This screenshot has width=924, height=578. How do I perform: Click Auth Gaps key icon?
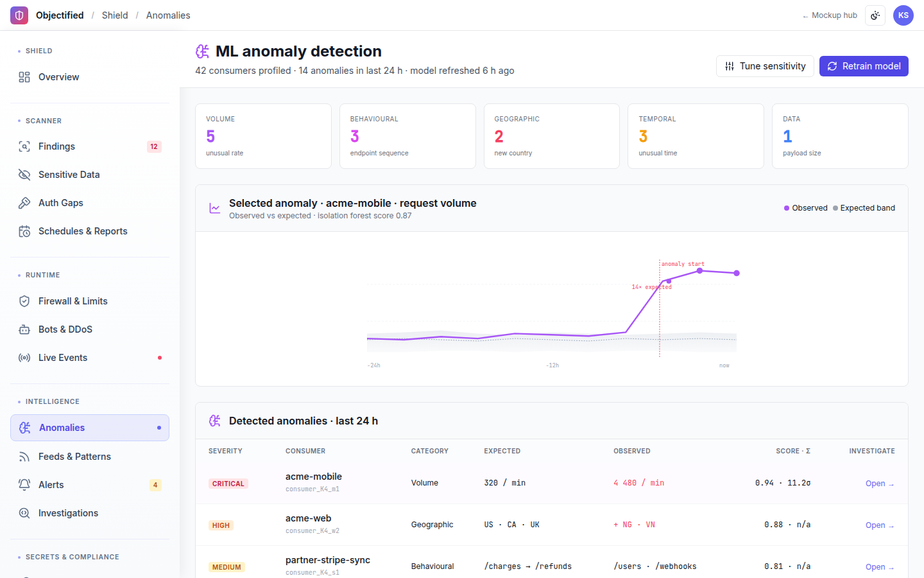[24, 203]
